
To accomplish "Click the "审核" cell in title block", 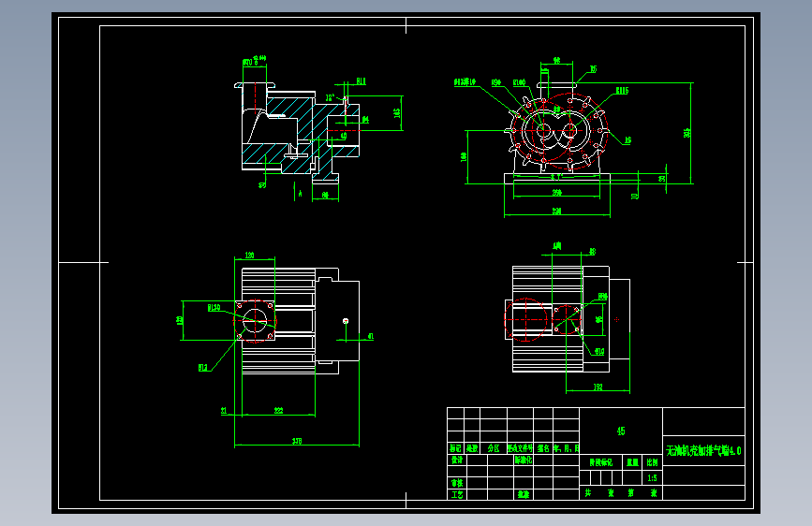I will pyautogui.click(x=457, y=483).
